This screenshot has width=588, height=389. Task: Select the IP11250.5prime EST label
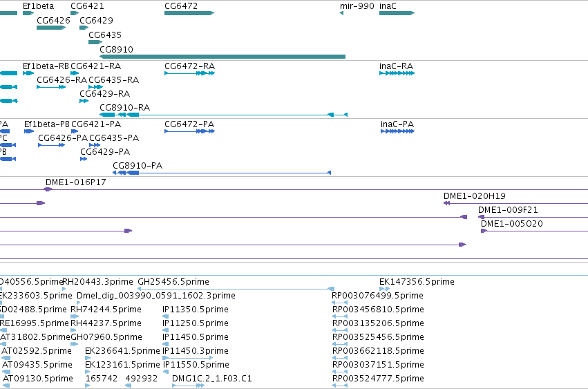click(196, 323)
